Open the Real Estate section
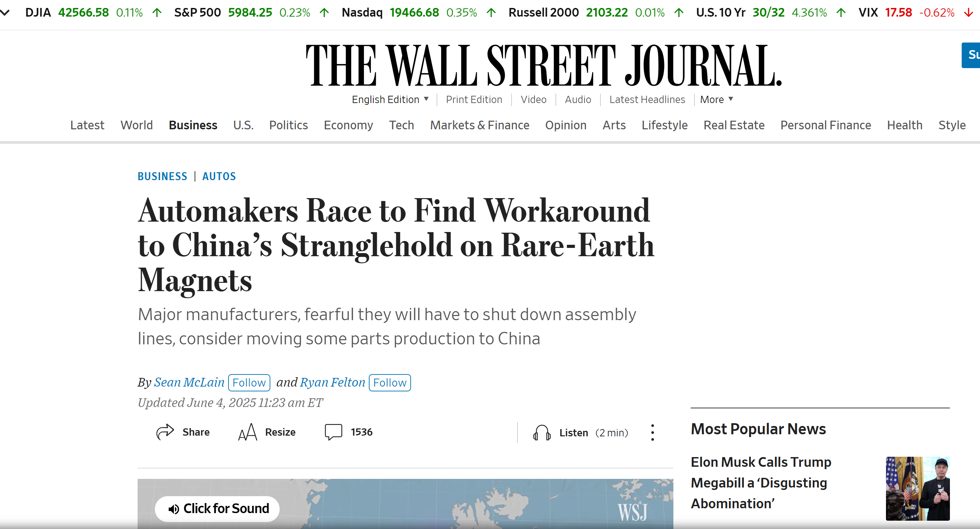Image resolution: width=980 pixels, height=529 pixels. [x=734, y=125]
